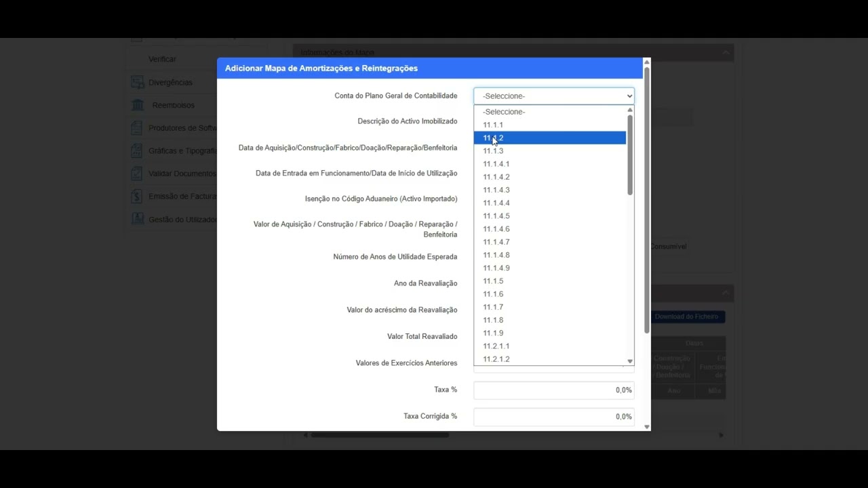868x488 pixels.
Task: Select account 11.1.4.5 option
Action: 549,216
